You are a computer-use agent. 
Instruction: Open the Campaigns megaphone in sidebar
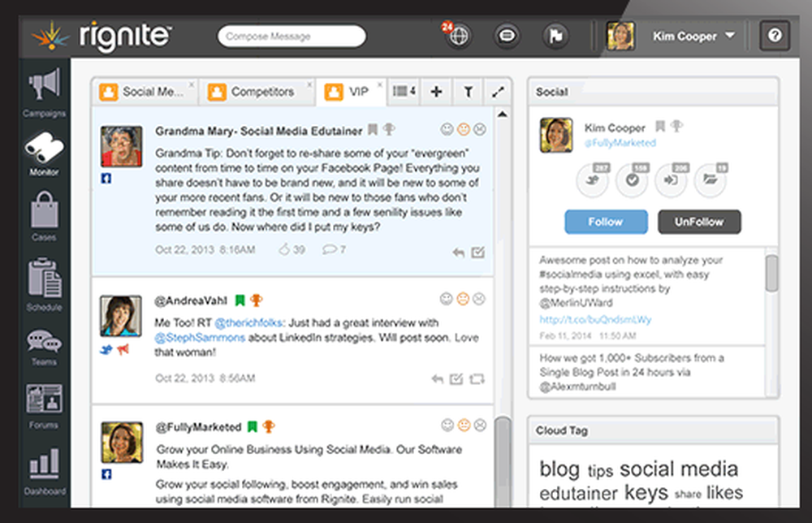click(44, 84)
